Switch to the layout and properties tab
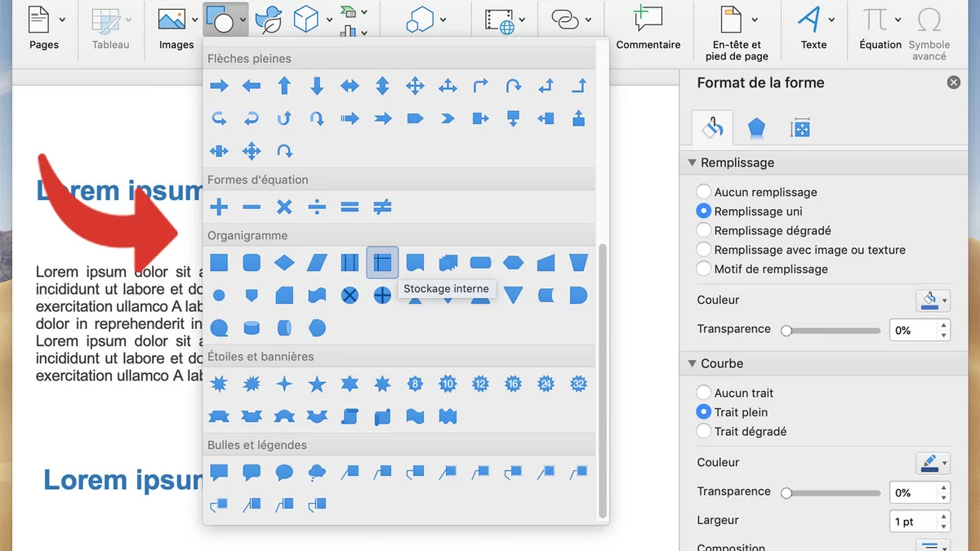The width and height of the screenshot is (980, 551). [800, 128]
